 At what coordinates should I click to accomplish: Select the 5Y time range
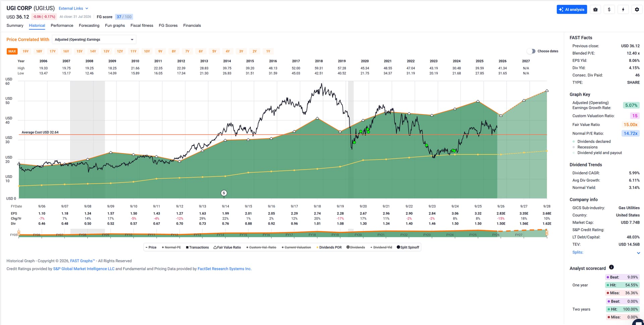tap(214, 51)
